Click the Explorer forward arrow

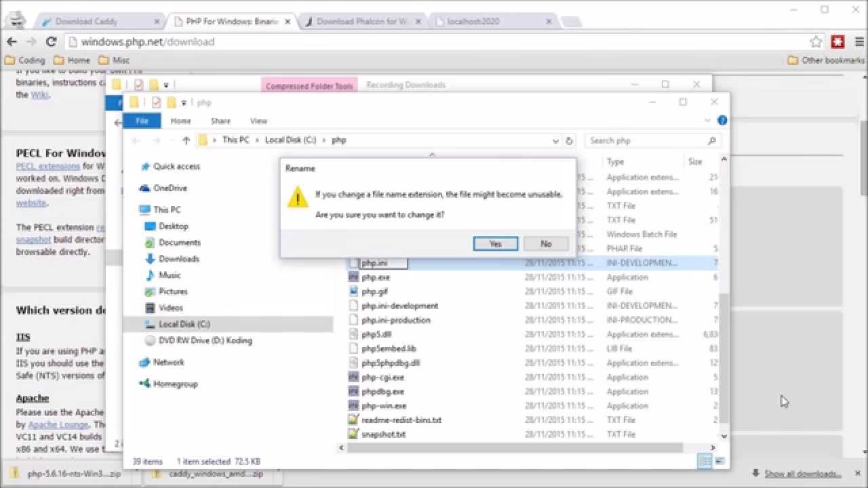click(x=155, y=140)
